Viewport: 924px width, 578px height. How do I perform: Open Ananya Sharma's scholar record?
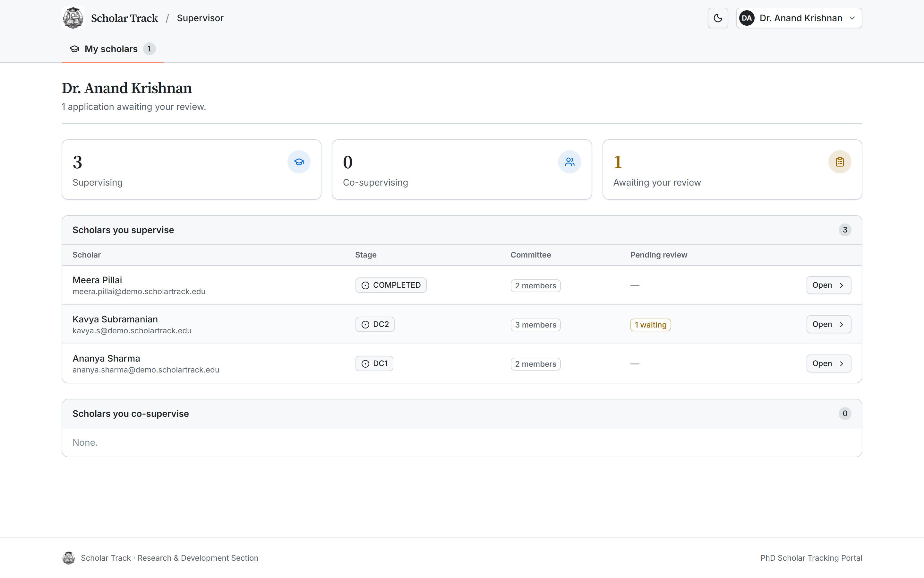coord(828,363)
